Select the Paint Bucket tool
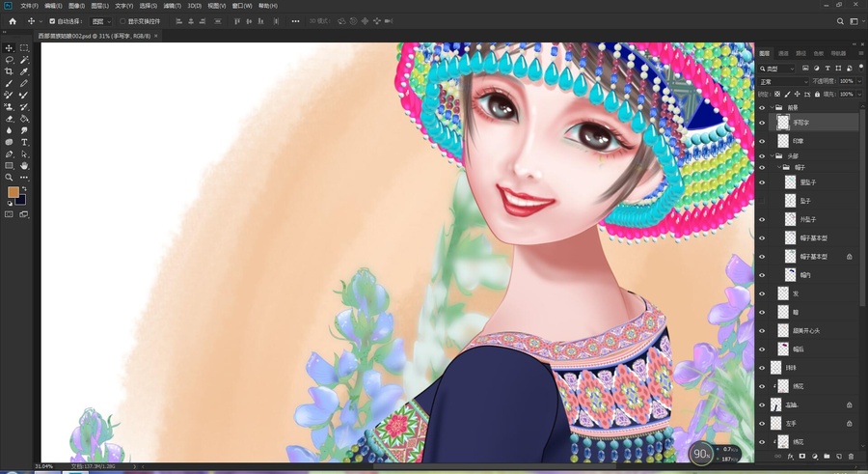The width and height of the screenshot is (868, 474). [24, 119]
